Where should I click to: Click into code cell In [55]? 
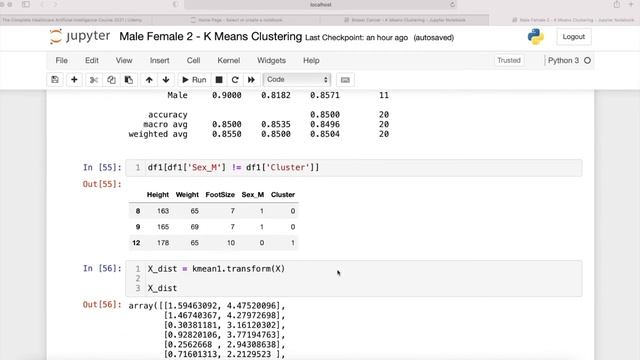(x=353, y=168)
